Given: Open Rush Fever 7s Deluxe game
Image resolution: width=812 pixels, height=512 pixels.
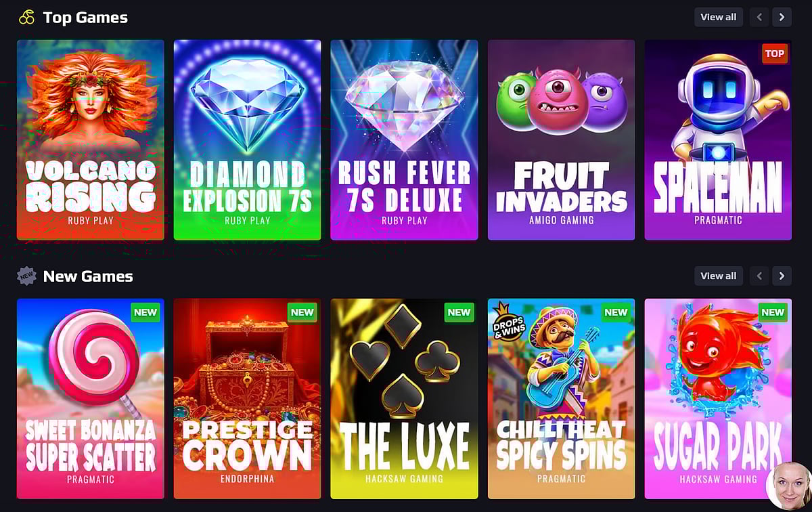Looking at the screenshot, I should click(x=405, y=140).
